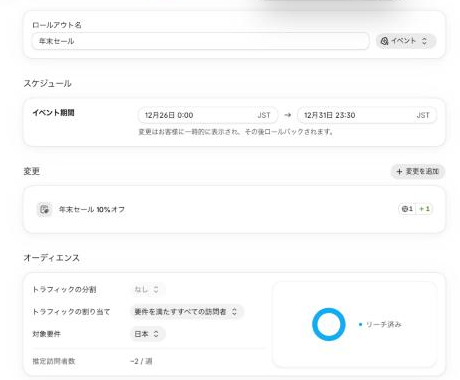Click the 年末セール 10%オフ change icon
Screen dimensions: 460x380
(x=44, y=209)
